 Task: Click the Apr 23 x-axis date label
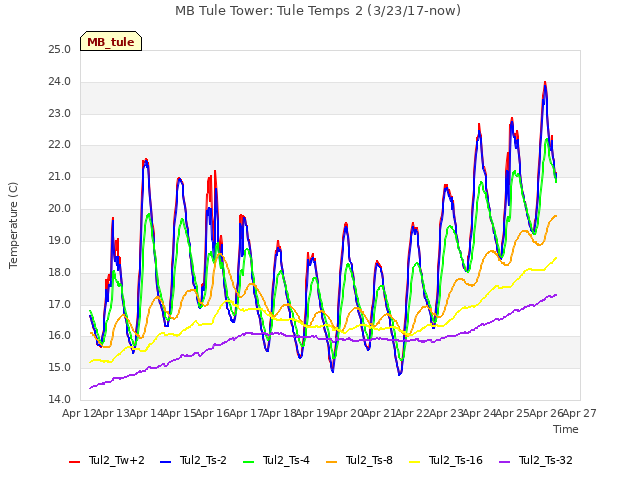446,413
